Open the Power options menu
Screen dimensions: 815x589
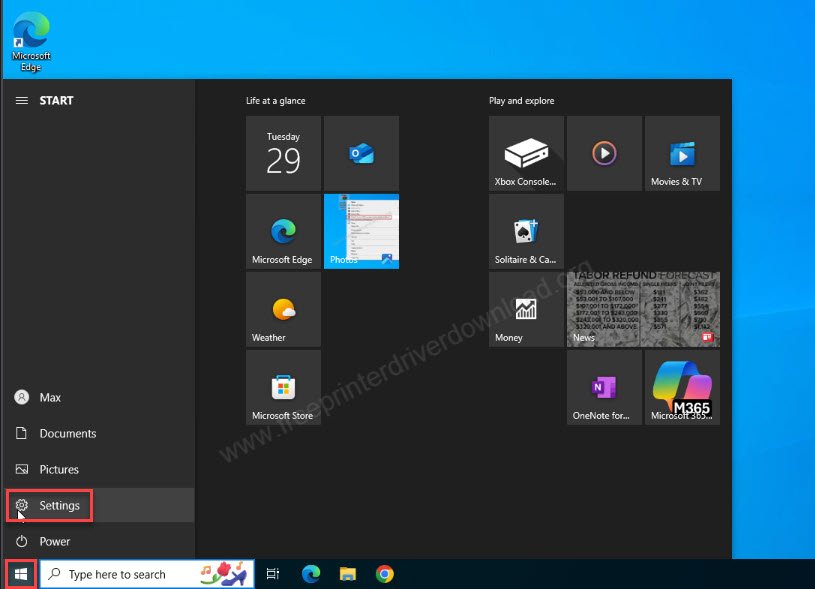tap(99, 541)
